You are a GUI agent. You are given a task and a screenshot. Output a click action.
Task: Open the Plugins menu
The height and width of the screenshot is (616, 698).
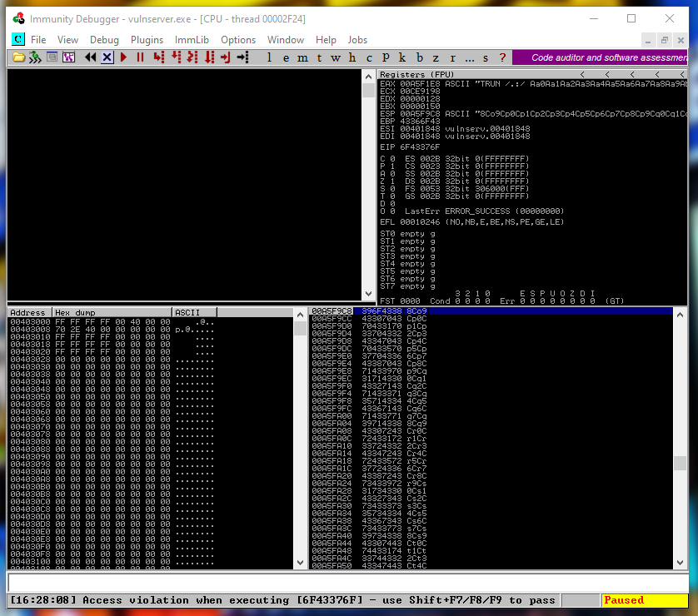coord(147,39)
